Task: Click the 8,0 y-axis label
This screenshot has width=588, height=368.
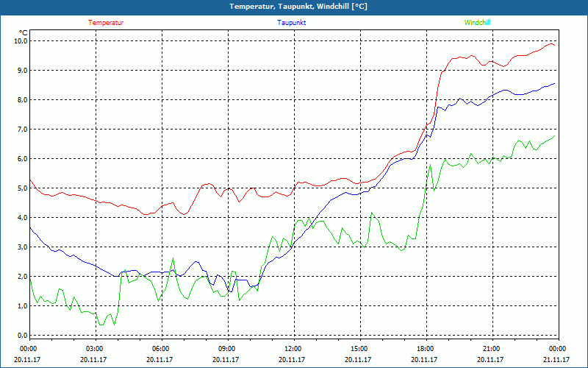Action: pos(21,99)
